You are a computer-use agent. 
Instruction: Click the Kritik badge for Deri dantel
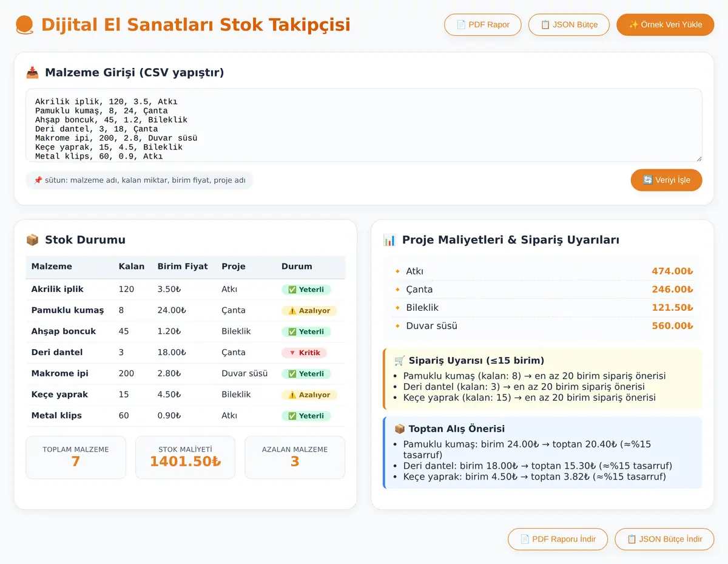click(x=305, y=353)
